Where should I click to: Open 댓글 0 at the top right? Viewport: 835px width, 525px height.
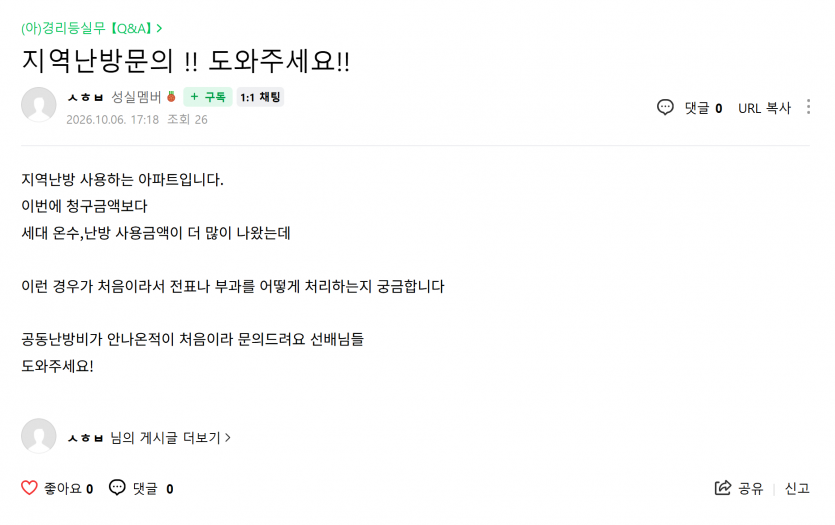(703, 108)
